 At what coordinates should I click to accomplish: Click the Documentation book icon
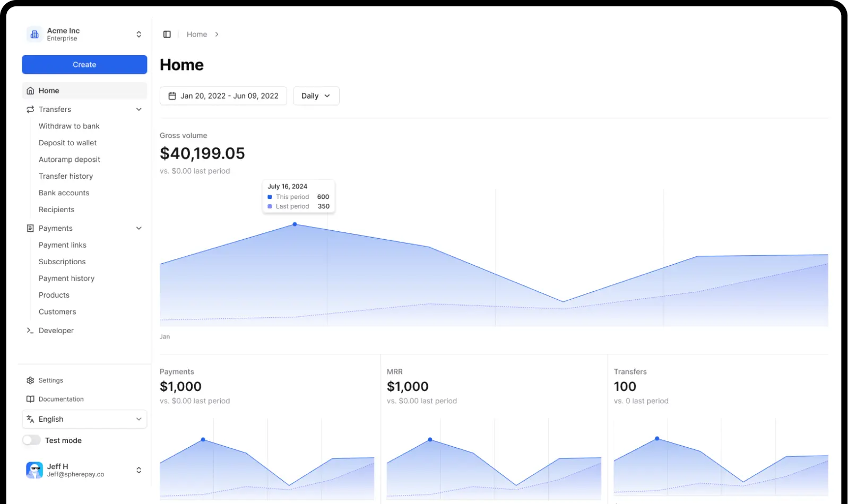pos(30,399)
